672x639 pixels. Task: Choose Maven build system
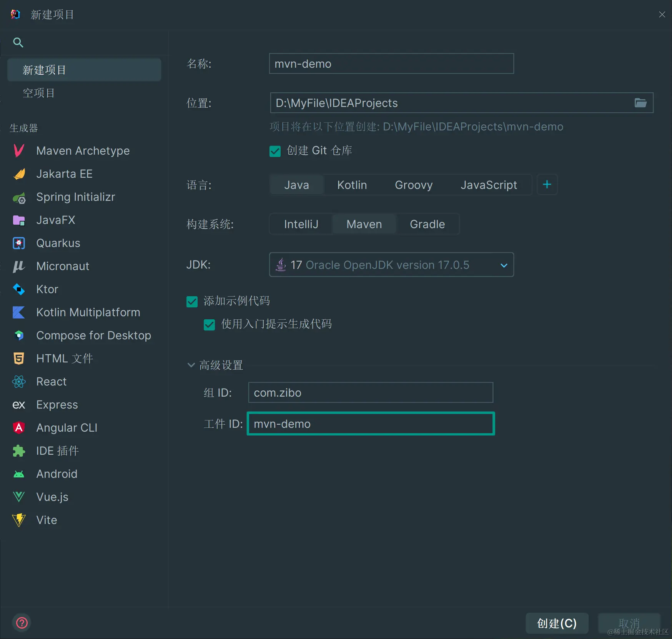coord(364,224)
